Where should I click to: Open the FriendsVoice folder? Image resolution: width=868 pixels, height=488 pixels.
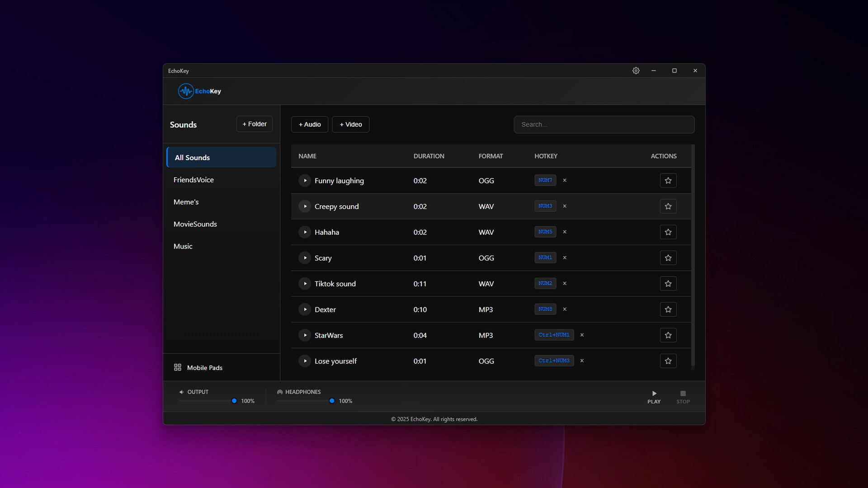click(193, 180)
